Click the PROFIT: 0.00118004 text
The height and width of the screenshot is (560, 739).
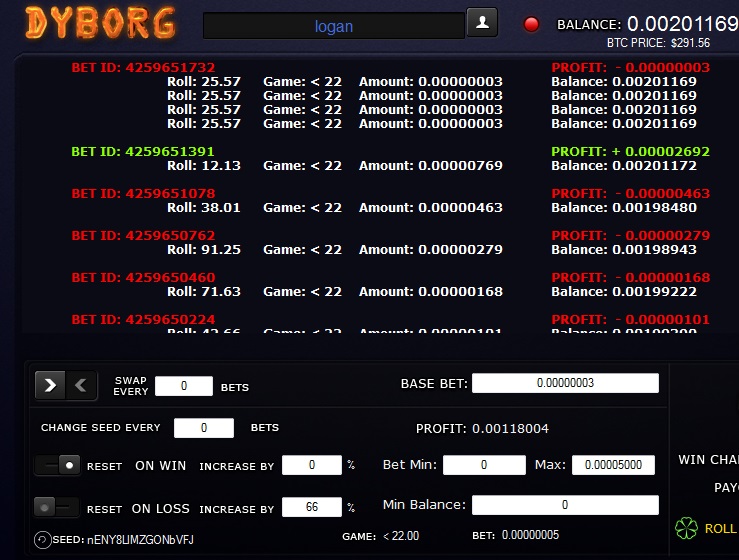coord(482,428)
